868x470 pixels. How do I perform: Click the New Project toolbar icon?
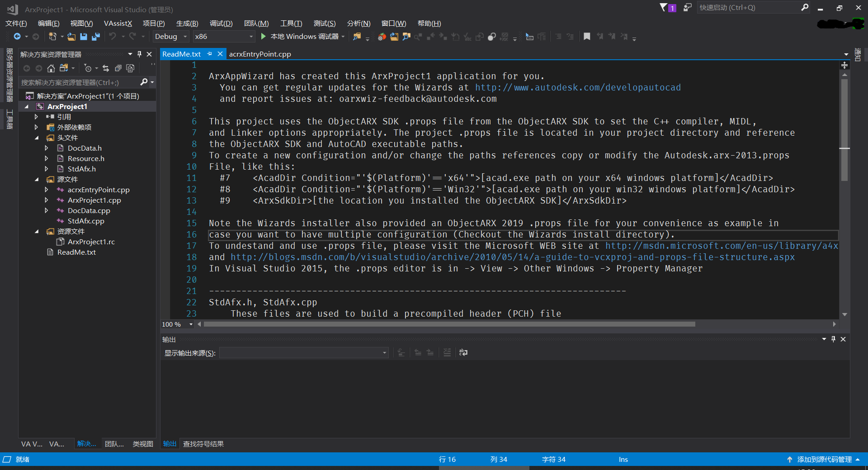click(x=52, y=37)
